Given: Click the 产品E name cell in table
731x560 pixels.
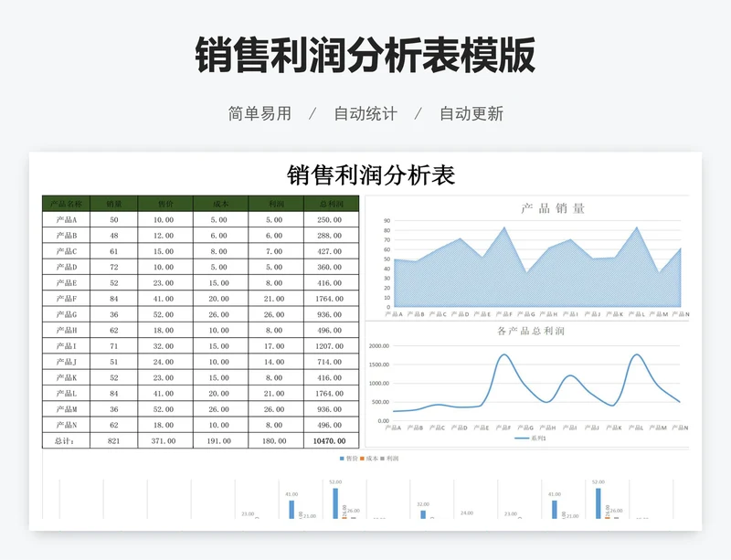Looking at the screenshot, I should (66, 283).
